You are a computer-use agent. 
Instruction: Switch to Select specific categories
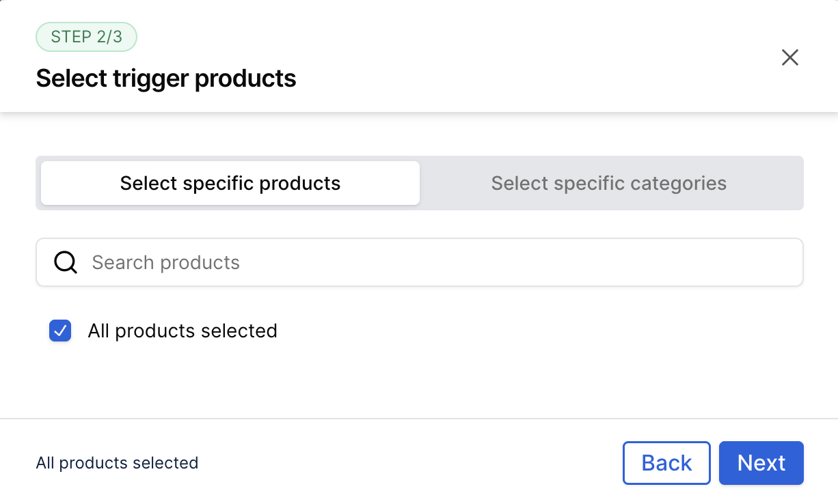(x=608, y=183)
